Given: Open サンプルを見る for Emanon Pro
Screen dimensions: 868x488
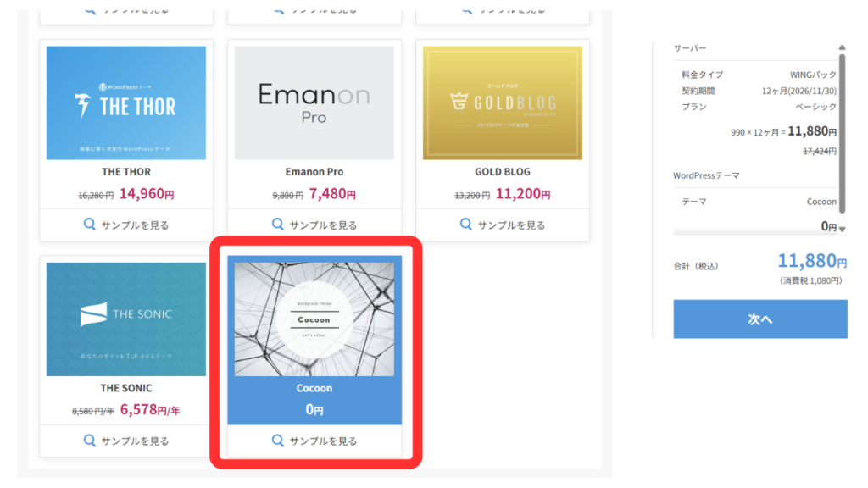Looking at the screenshot, I should click(323, 225).
